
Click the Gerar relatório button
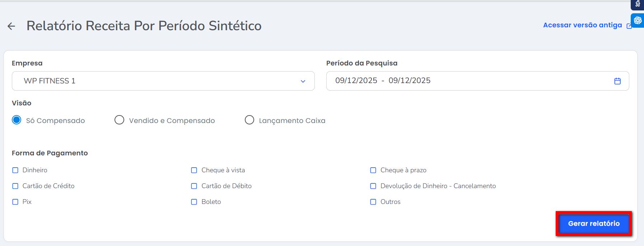(594, 223)
